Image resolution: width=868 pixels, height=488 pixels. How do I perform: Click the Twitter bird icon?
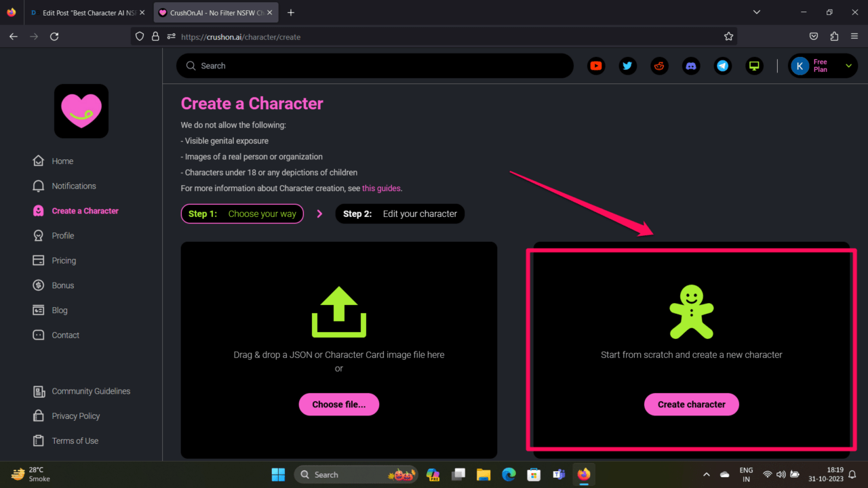[x=627, y=66]
